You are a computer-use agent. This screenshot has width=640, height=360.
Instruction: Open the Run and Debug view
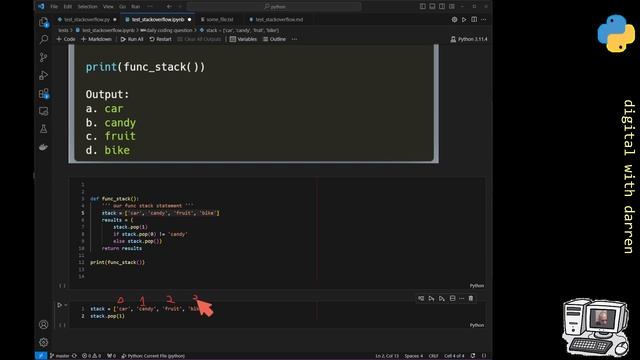(44, 75)
